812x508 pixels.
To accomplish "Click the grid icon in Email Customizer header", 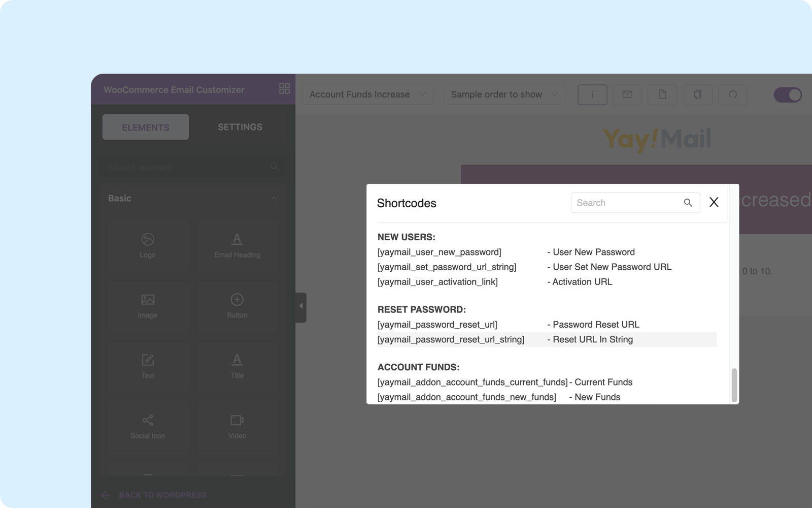I will coord(284,88).
